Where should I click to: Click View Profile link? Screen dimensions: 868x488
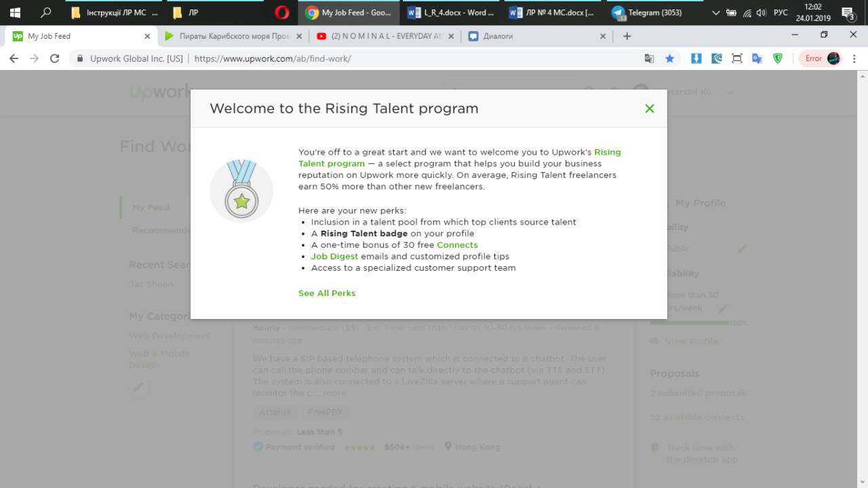[691, 341]
